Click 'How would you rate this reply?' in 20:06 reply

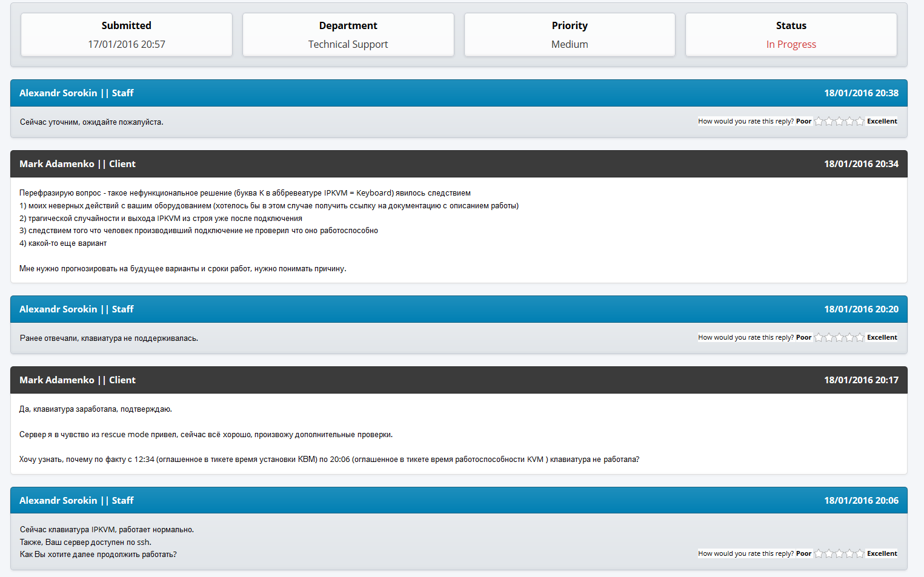point(746,553)
